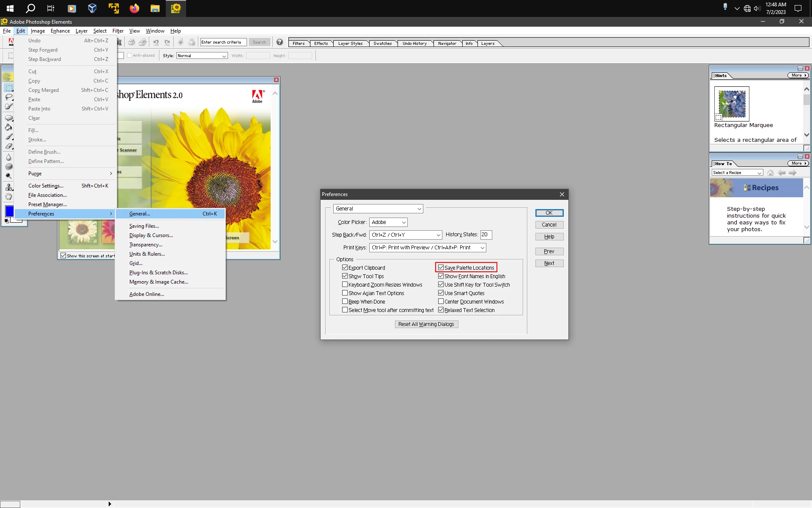This screenshot has height=508, width=812.
Task: Uncheck Export Clipboard option
Action: click(x=345, y=268)
